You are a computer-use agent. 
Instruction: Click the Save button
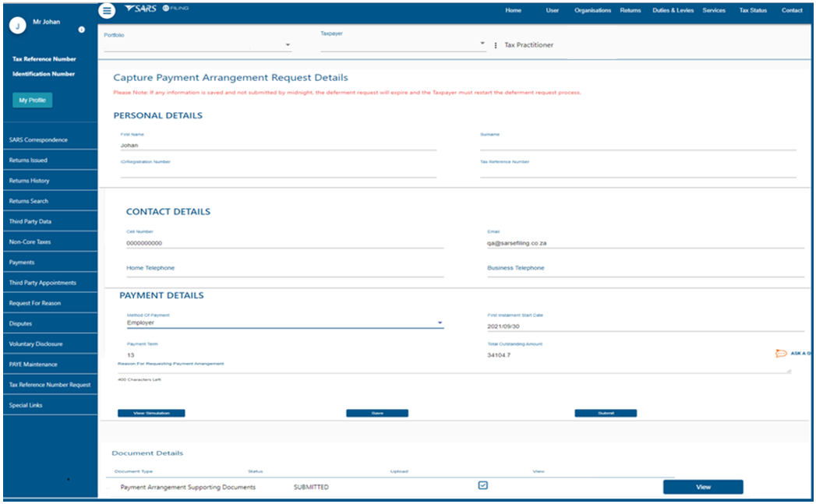coord(377,413)
